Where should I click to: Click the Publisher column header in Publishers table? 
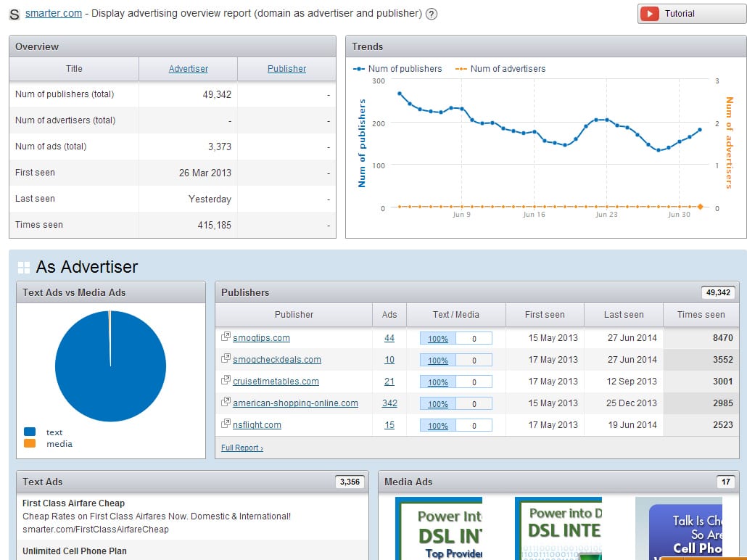(294, 315)
